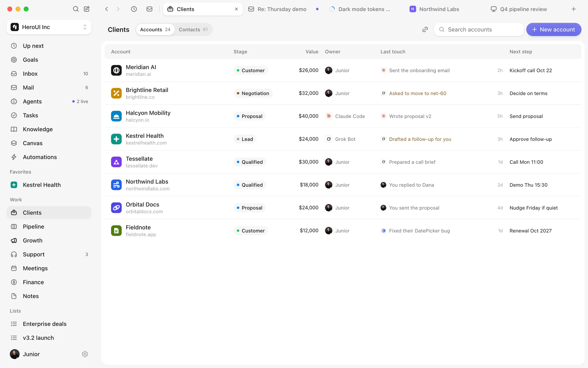Click the Northwind Labs row logo
The image size is (588, 368).
coord(116,185)
